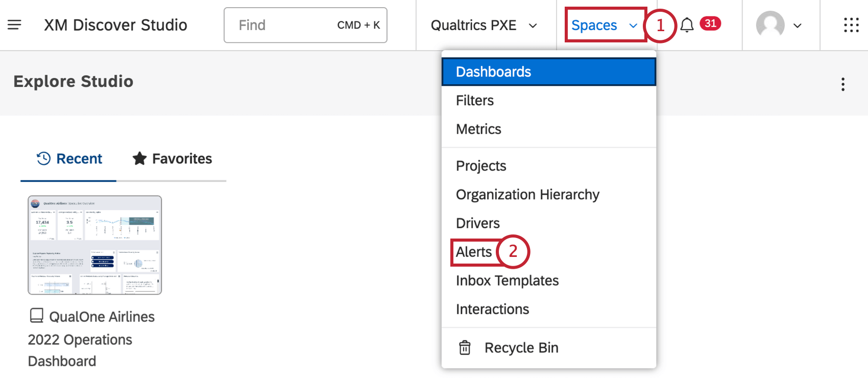Open the hamburger navigation menu
The height and width of the screenshot is (379, 868).
click(x=14, y=25)
